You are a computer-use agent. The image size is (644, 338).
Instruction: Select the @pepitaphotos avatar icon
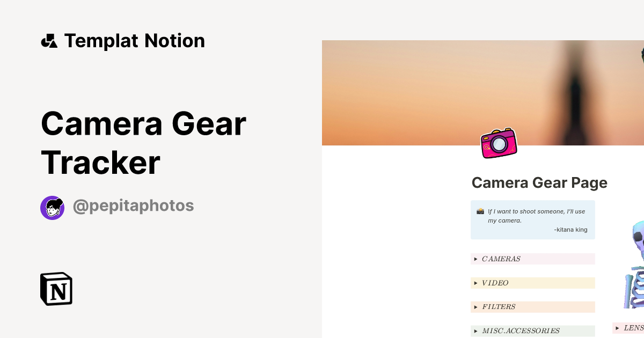point(52,207)
